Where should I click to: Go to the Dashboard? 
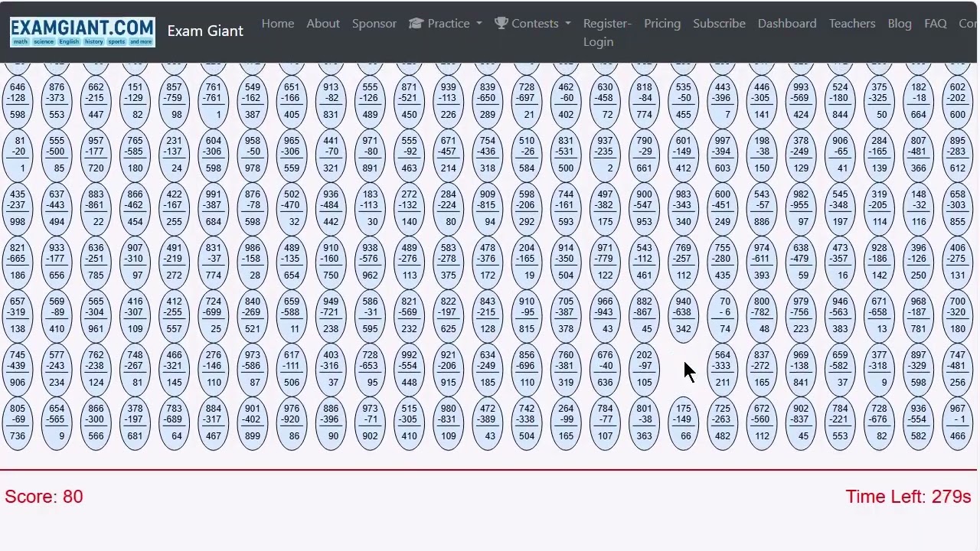(787, 23)
